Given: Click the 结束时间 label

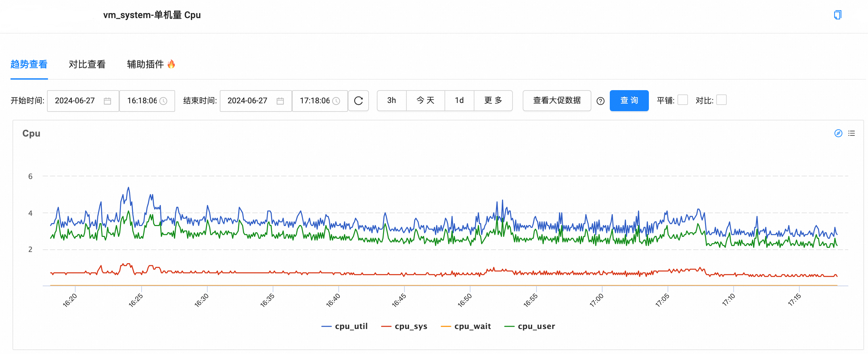Looking at the screenshot, I should (x=200, y=101).
